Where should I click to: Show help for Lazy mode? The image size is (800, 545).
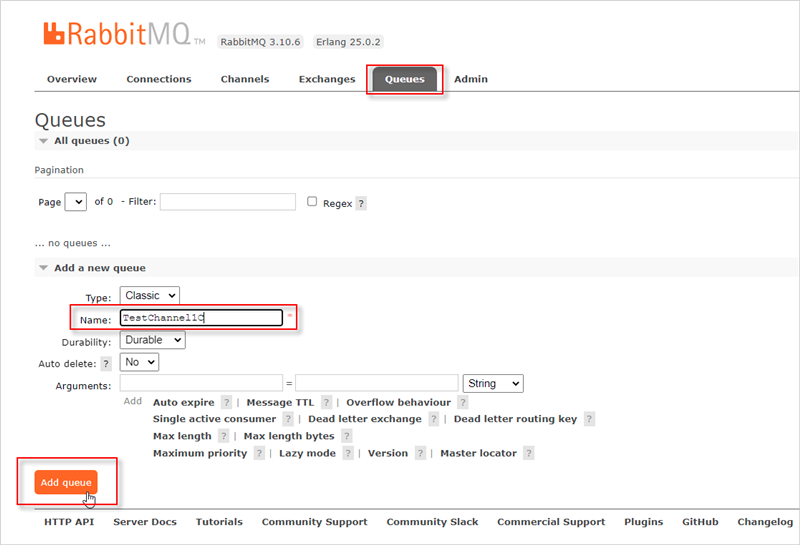tap(348, 453)
